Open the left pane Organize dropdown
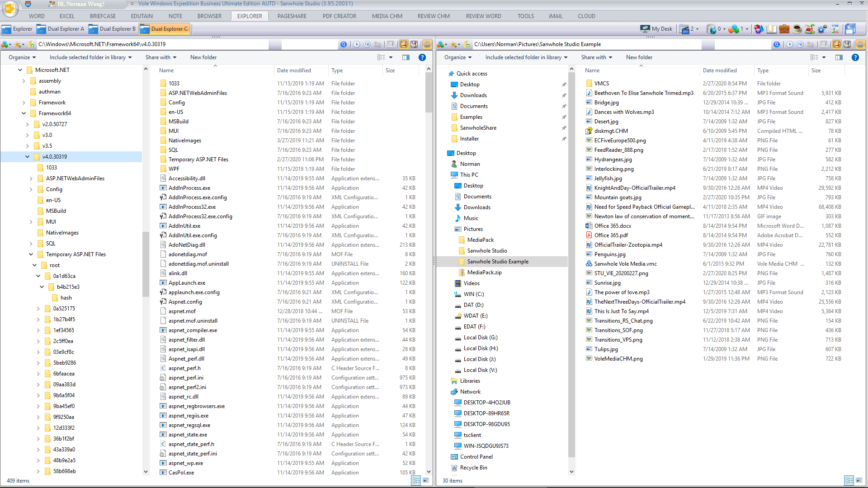Image resolution: width=868 pixels, height=488 pixels. click(22, 57)
